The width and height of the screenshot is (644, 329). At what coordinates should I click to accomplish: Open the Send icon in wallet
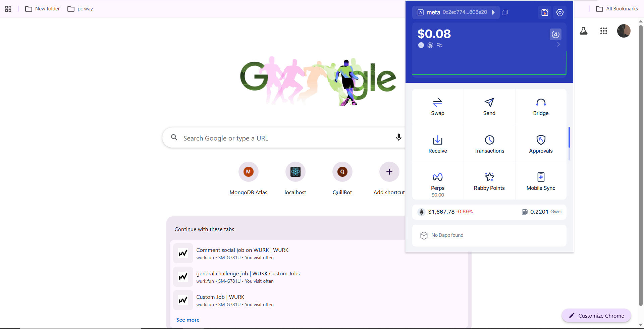pos(489,103)
